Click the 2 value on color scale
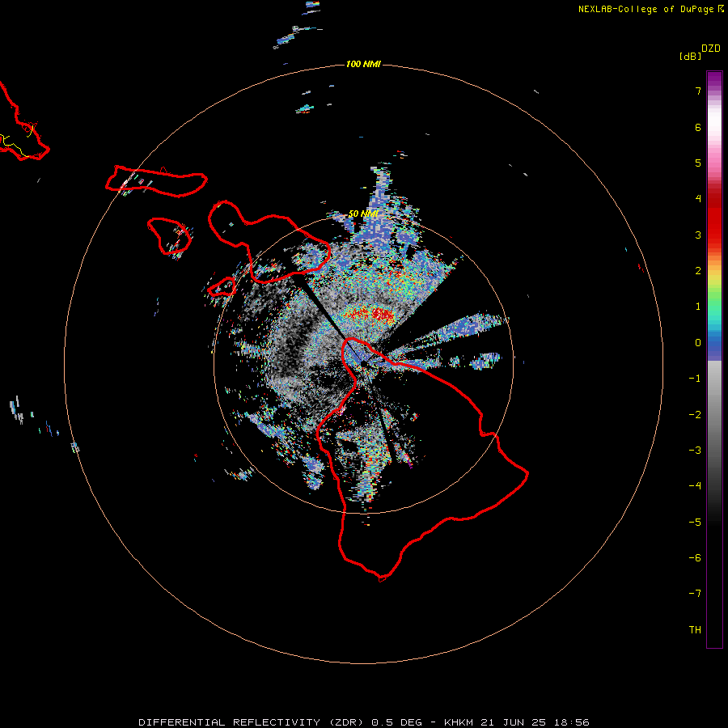Image resolution: width=728 pixels, height=728 pixels. pos(698,271)
